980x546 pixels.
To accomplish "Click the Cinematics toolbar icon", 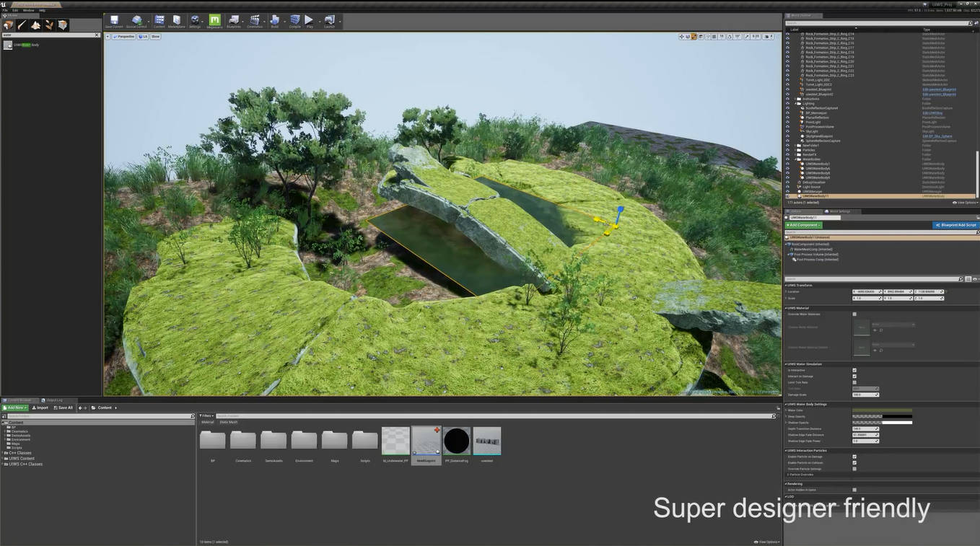I will (255, 19).
